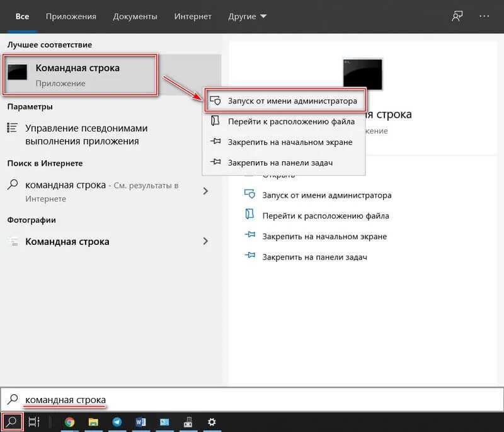The height and width of the screenshot is (432, 504).
Task: Open File Explorer from the taskbar
Action: (x=93, y=422)
